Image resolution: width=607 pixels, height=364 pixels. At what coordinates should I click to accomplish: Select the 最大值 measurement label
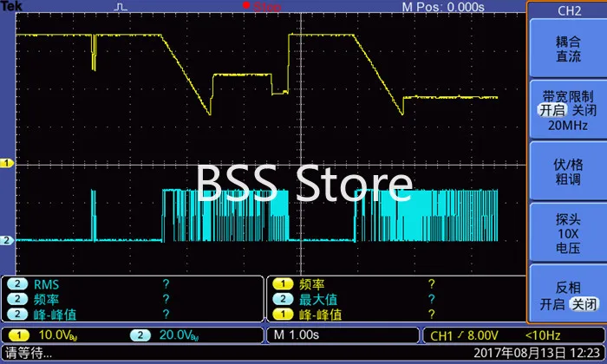pyautogui.click(x=318, y=299)
